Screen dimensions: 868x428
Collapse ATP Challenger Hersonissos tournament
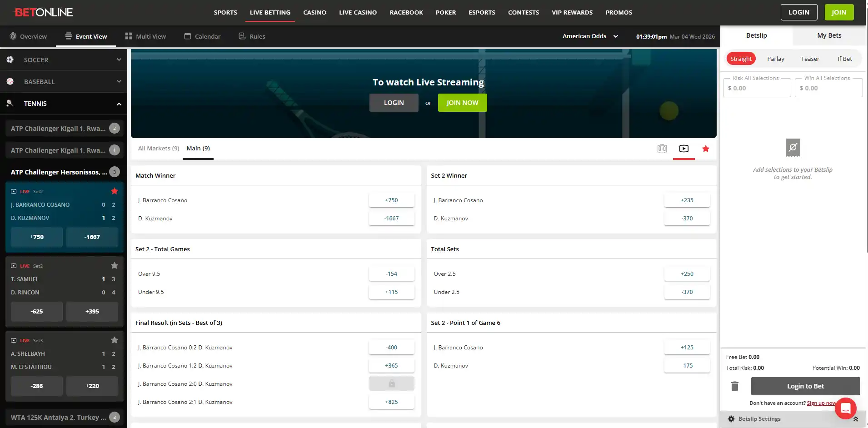click(x=65, y=172)
